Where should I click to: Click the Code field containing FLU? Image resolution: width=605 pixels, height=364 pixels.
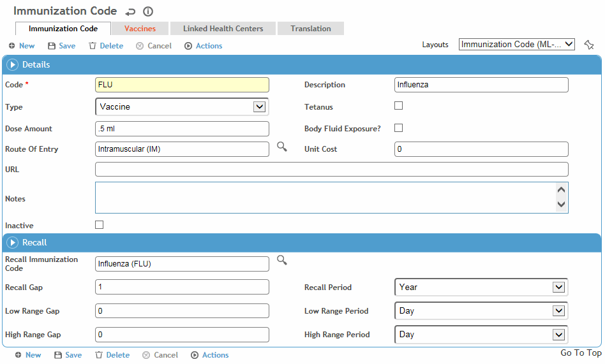[x=182, y=85]
